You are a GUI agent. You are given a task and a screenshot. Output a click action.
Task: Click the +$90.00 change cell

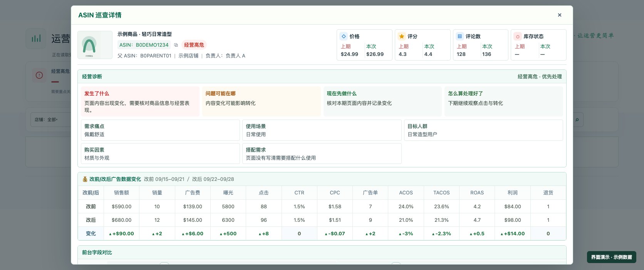tap(121, 233)
